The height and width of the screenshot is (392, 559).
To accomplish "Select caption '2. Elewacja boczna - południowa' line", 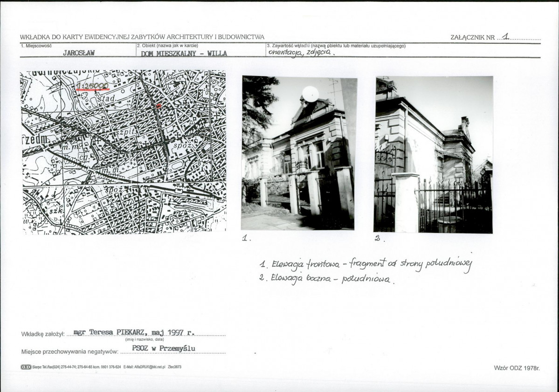I will 326,278.
